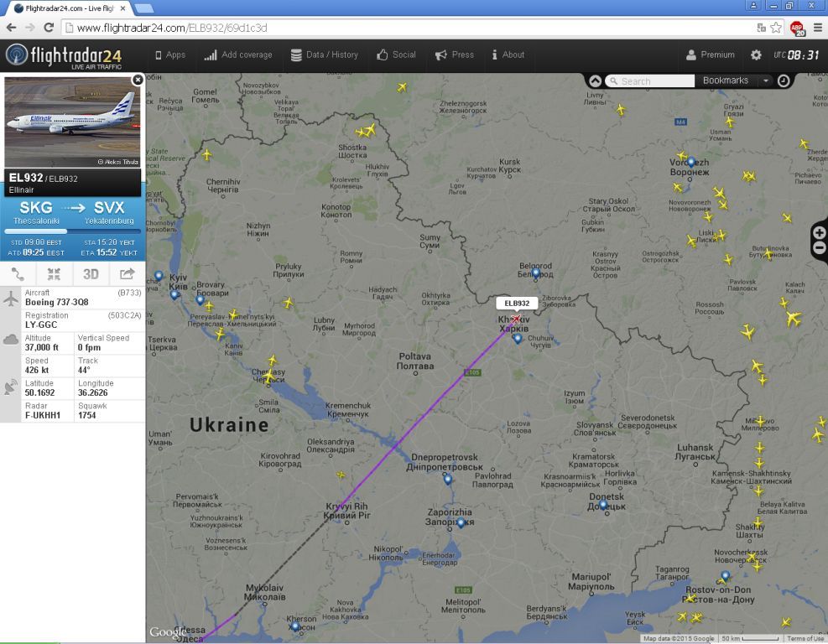Open the About menu item

508,55
